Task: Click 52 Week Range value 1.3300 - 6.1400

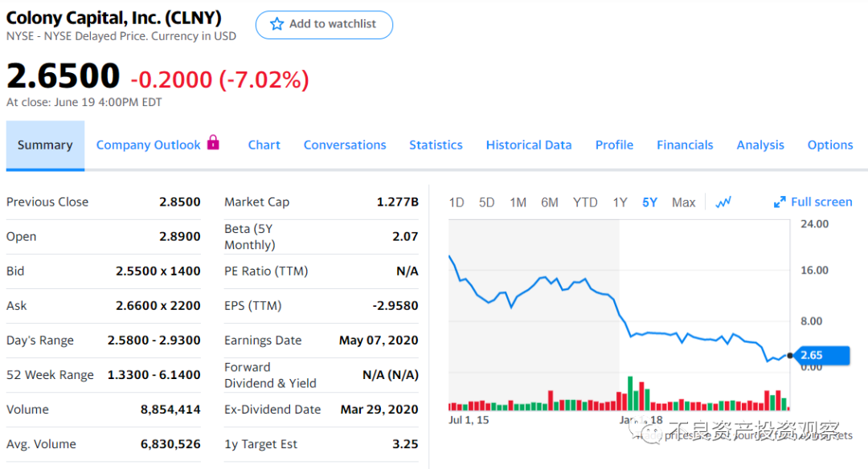Action: point(154,374)
